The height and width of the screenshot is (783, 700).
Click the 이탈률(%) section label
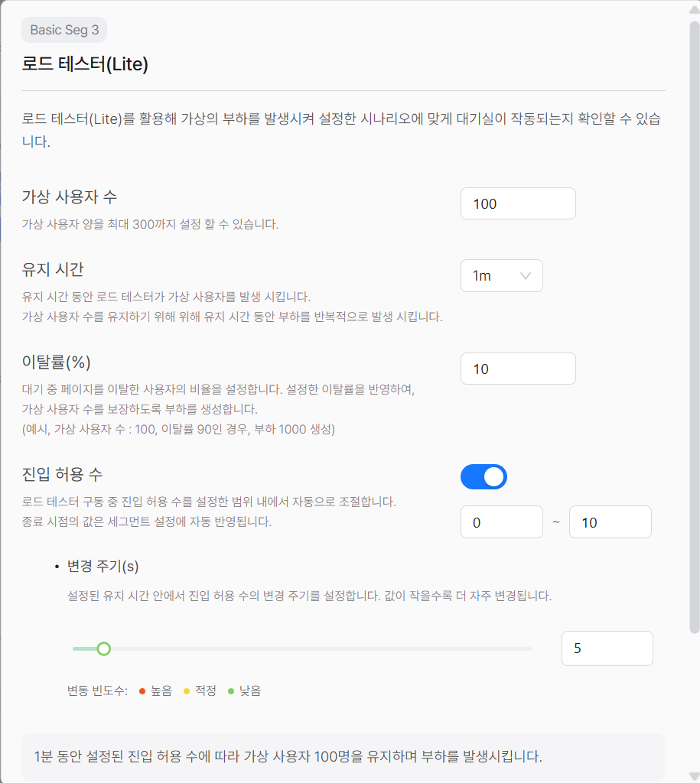tap(59, 362)
